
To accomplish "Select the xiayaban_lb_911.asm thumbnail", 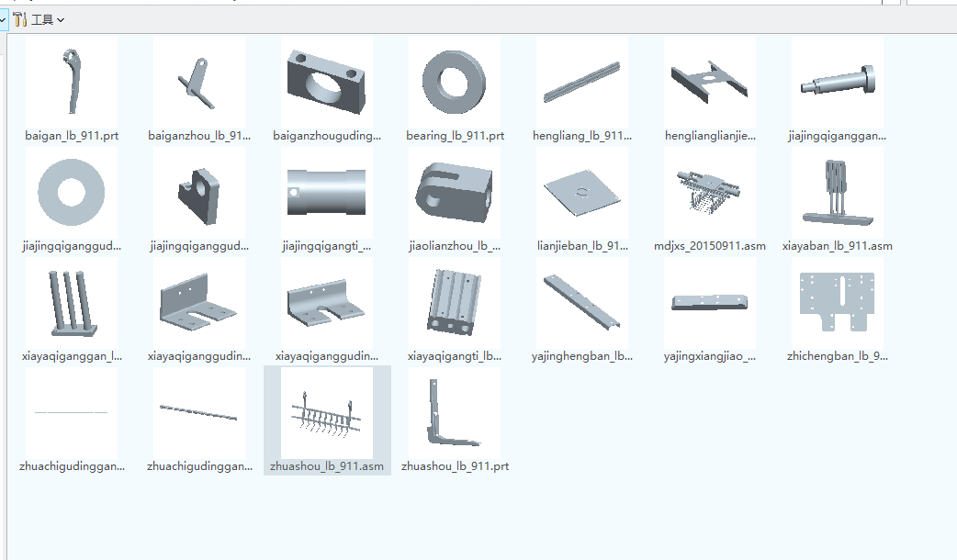I will pos(838,193).
